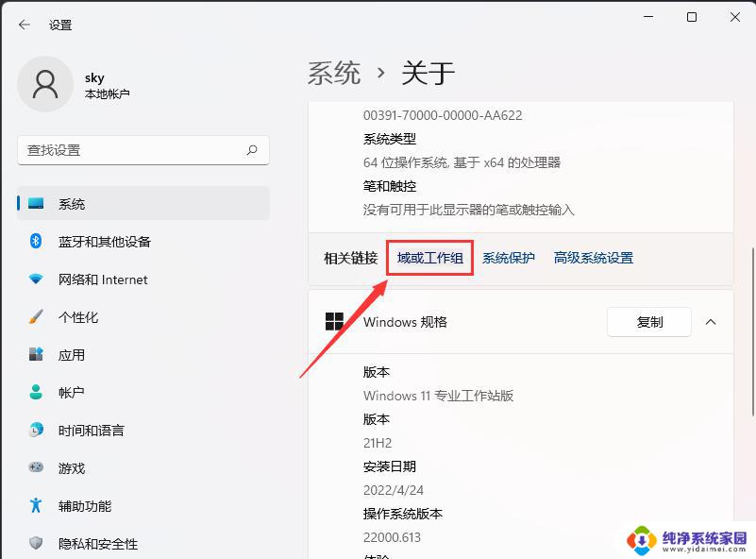This screenshot has height=559, width=756.
Task: Click the time and language clock icon
Action: (36, 430)
